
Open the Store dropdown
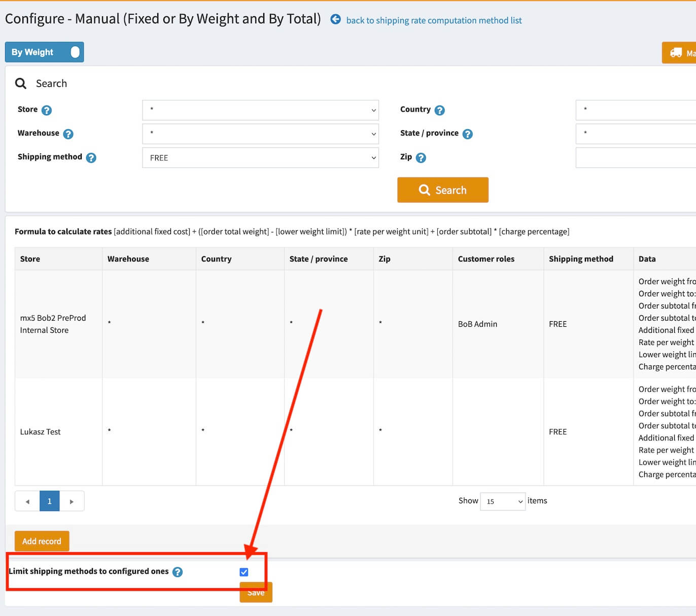260,110
